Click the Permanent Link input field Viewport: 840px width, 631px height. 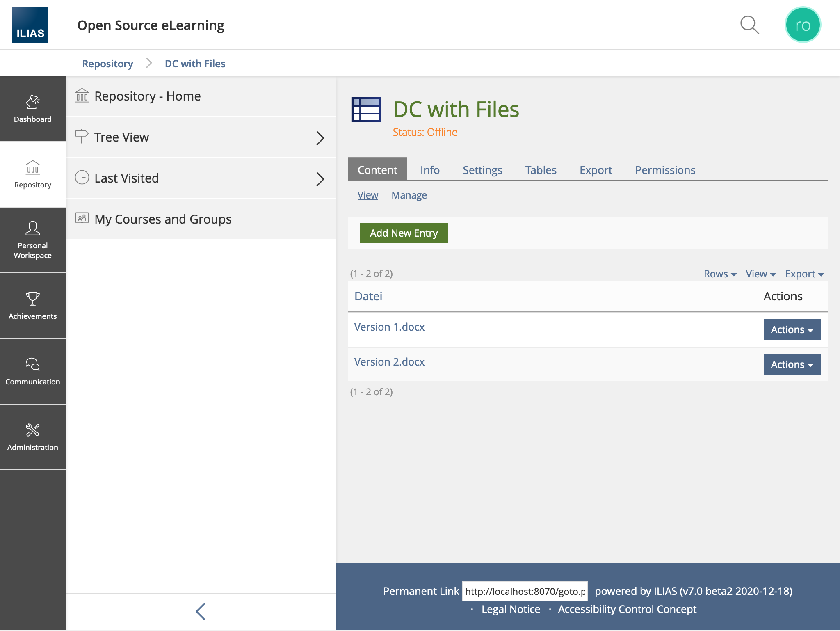(525, 591)
